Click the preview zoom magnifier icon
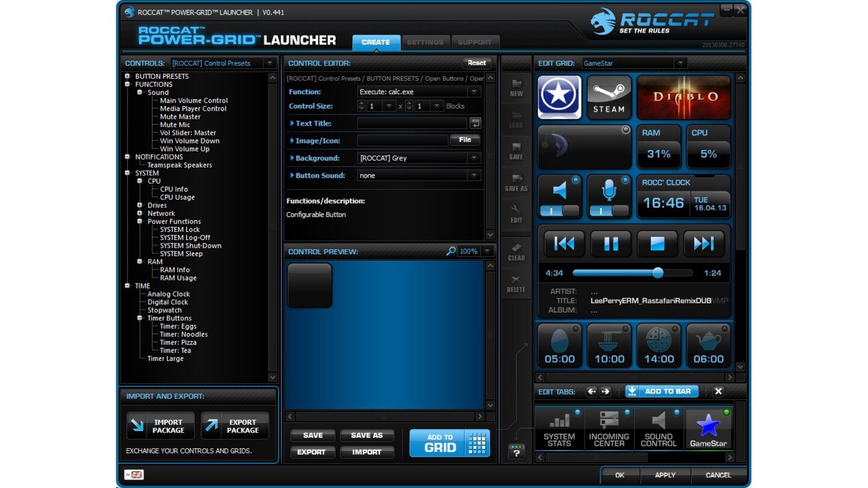868x488 pixels. coord(450,251)
